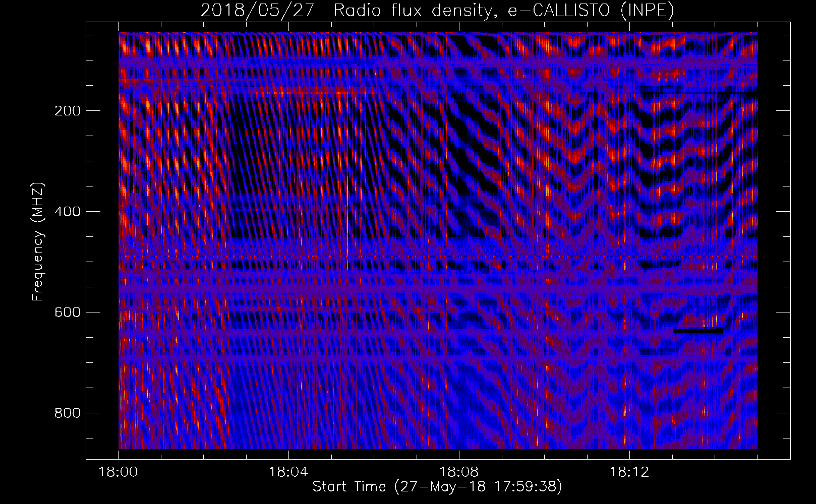This screenshot has height=504, width=816.
Task: Click the 18:12 time tick label
Action: tap(629, 472)
